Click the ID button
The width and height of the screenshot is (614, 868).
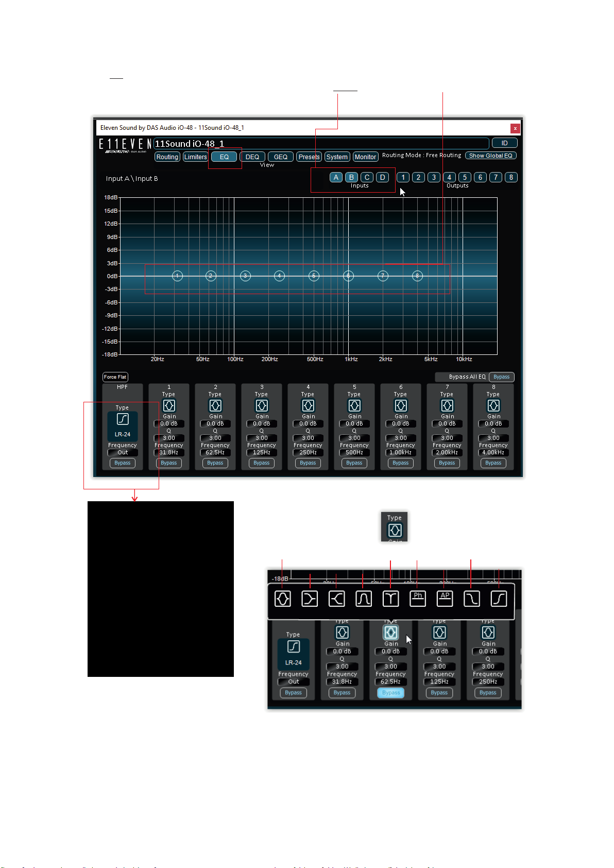click(x=505, y=143)
